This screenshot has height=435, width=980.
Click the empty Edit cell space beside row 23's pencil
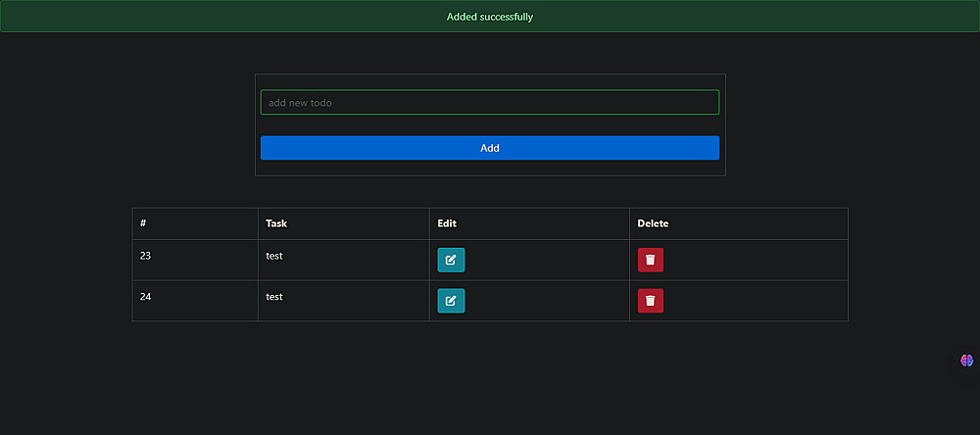coord(549,260)
